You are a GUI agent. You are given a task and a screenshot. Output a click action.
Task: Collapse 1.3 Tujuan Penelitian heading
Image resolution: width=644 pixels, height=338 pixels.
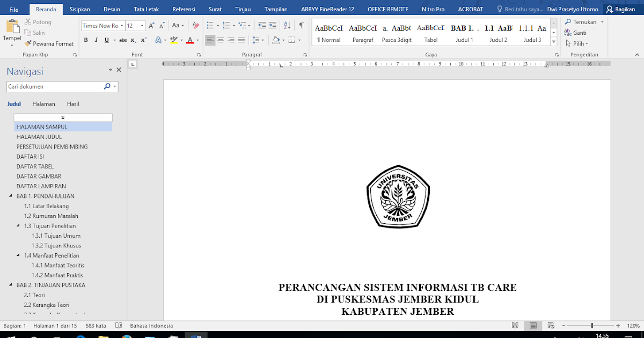18,226
